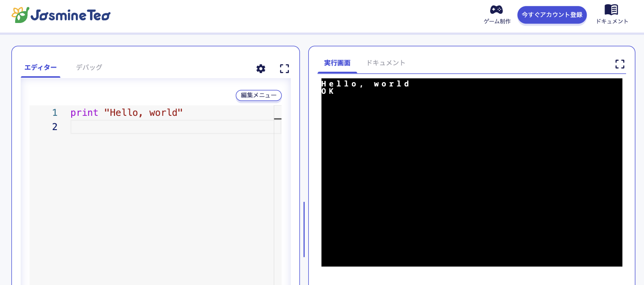
Task: Click the "Hello, world" string in code
Action: point(143,113)
